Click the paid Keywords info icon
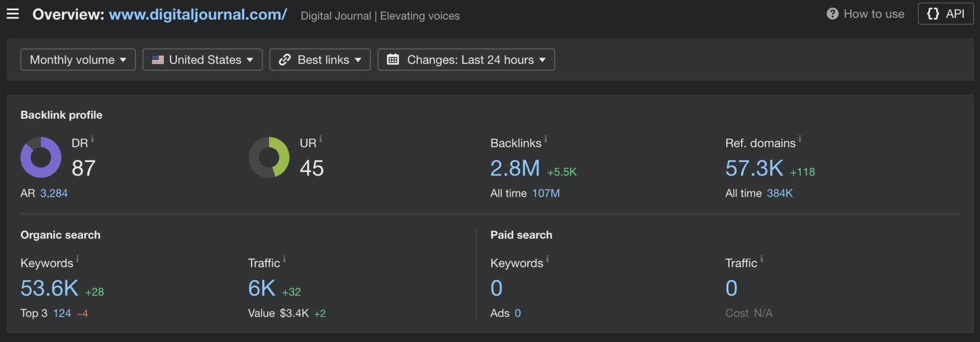980x342 pixels. click(548, 259)
